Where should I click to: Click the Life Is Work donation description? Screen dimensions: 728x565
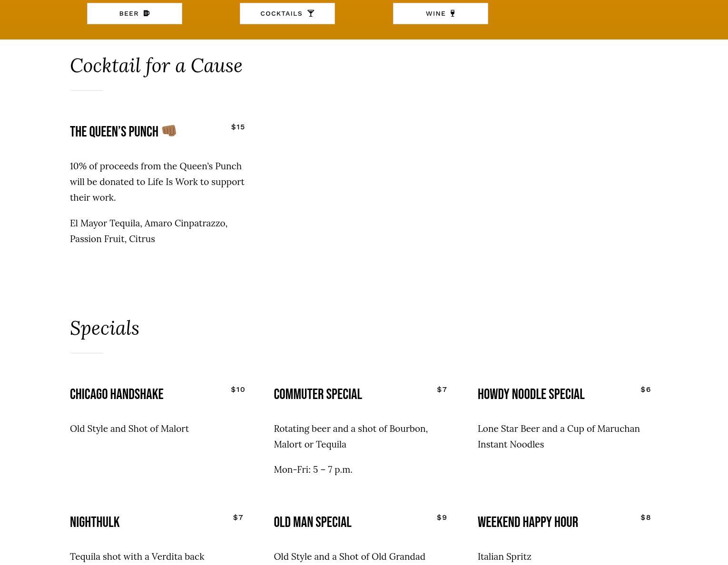click(x=157, y=182)
